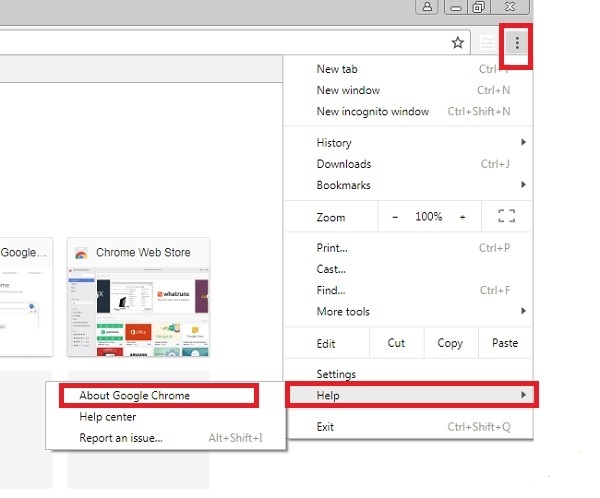Image resolution: width=600 pixels, height=498 pixels.
Task: Restore down the Chrome window
Action: point(478,7)
